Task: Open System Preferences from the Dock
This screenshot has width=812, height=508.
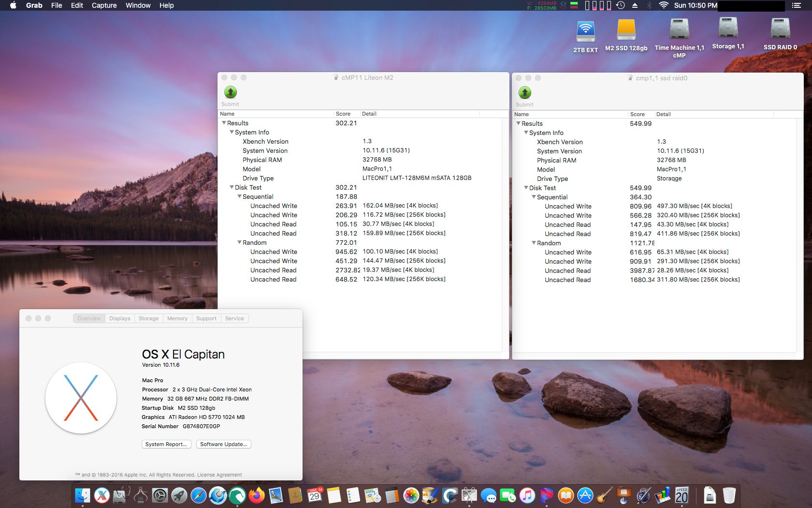Action: [160, 495]
